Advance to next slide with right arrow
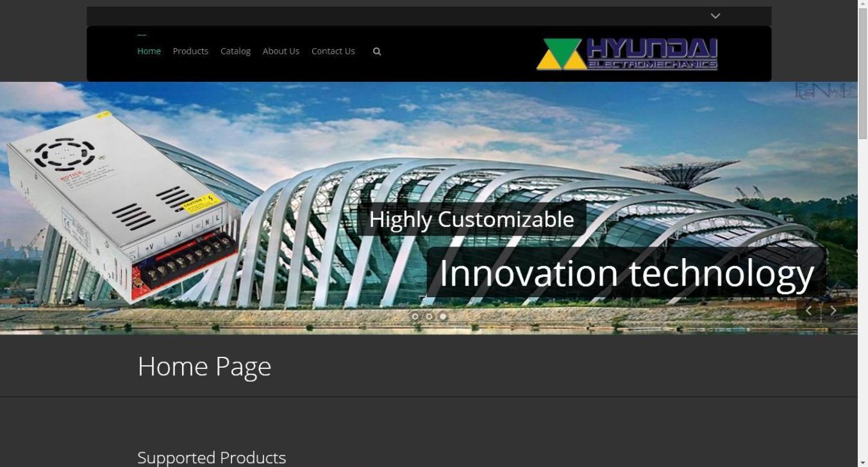This screenshot has height=467, width=868. coord(833,310)
